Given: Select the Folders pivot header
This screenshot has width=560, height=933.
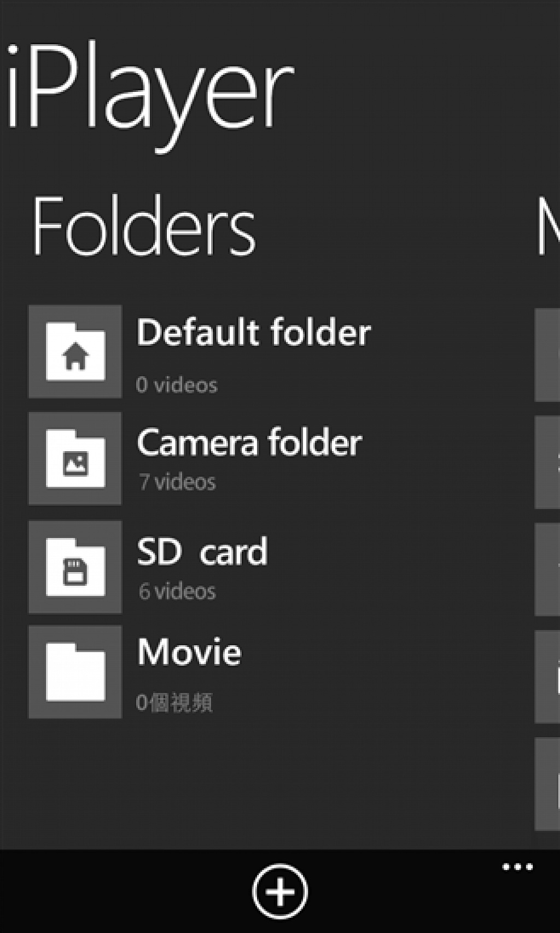Looking at the screenshot, I should point(144,225).
